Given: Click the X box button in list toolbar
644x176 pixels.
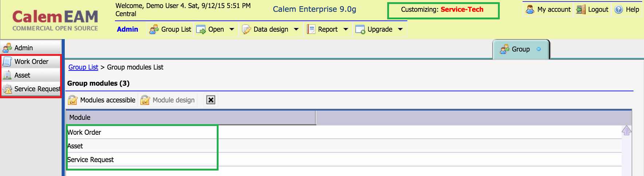Looking at the screenshot, I should 211,100.
